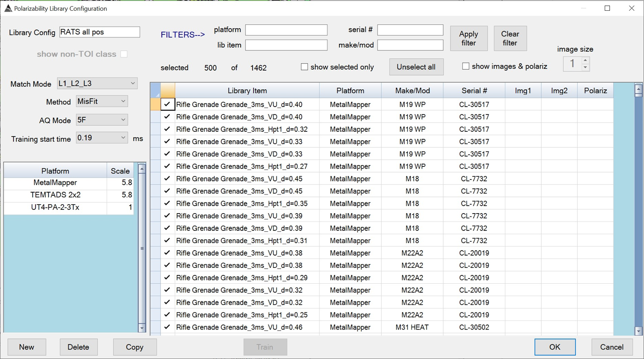Screen dimensions: 644x359
Task: Click the platform filter input field
Action: (x=286, y=30)
